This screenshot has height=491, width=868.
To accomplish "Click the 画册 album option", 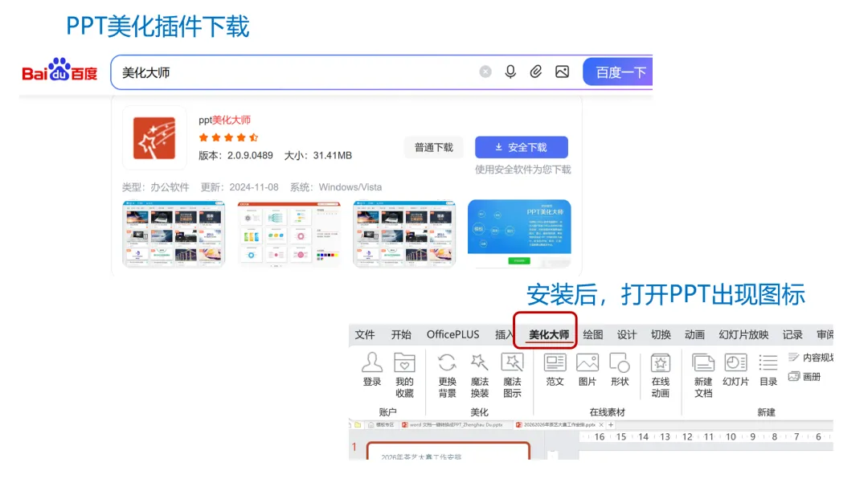I will (x=805, y=377).
